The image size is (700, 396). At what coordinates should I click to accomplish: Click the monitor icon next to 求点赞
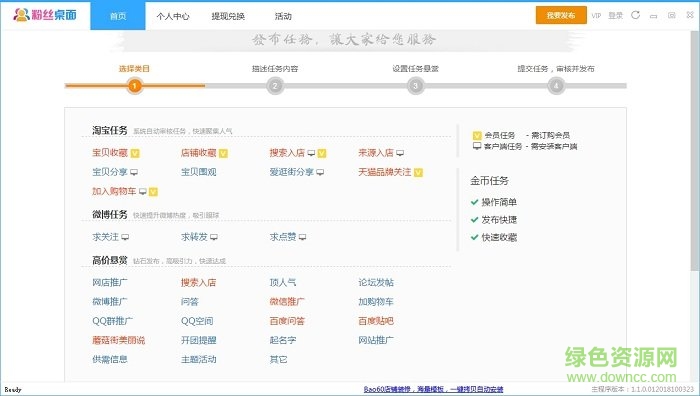pos(302,237)
